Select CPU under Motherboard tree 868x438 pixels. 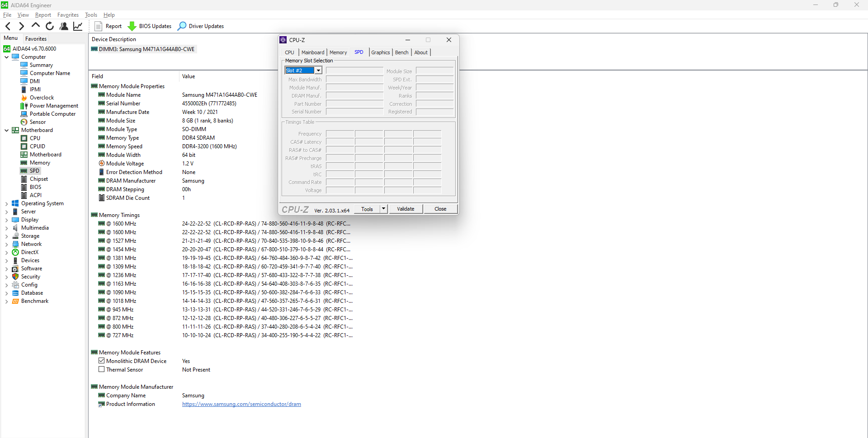point(35,138)
